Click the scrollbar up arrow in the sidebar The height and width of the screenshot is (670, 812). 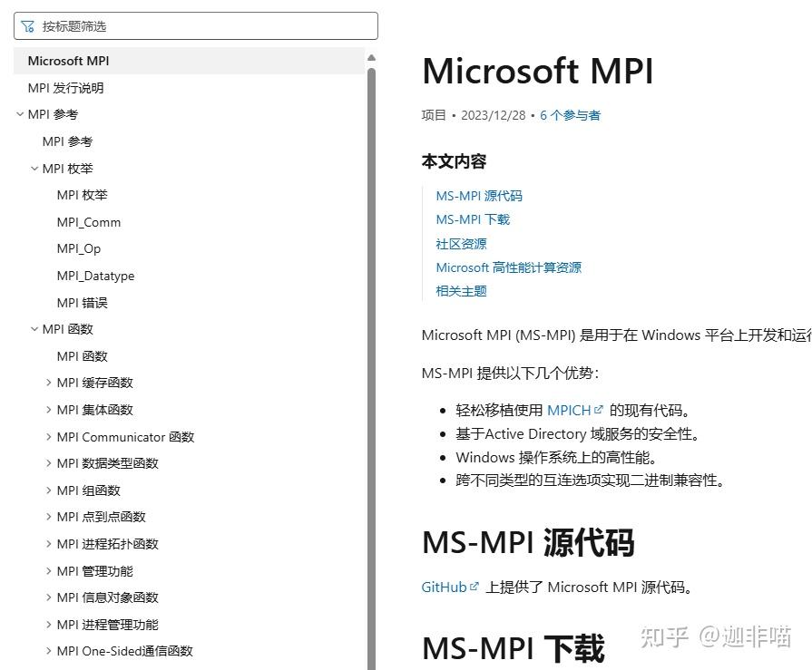[372, 56]
